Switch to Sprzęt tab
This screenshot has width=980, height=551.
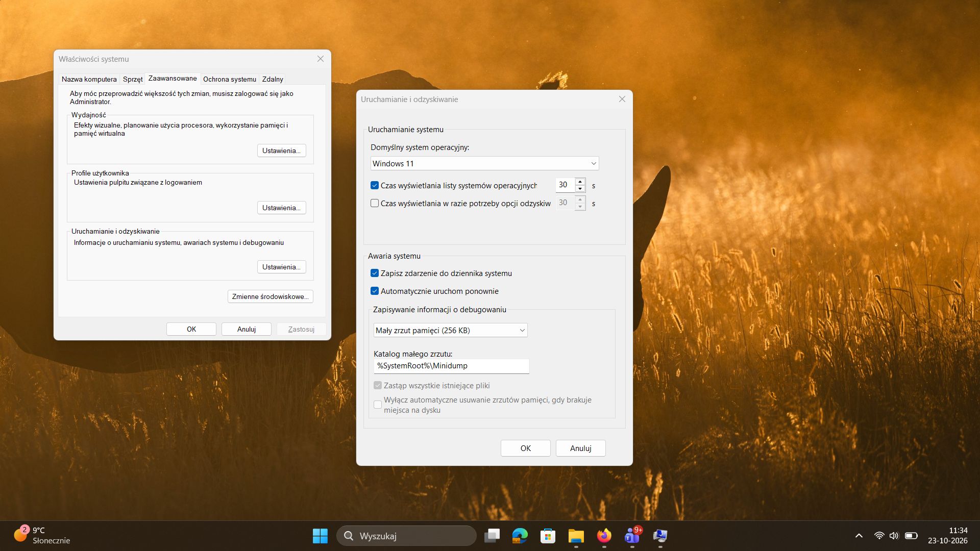(x=133, y=79)
